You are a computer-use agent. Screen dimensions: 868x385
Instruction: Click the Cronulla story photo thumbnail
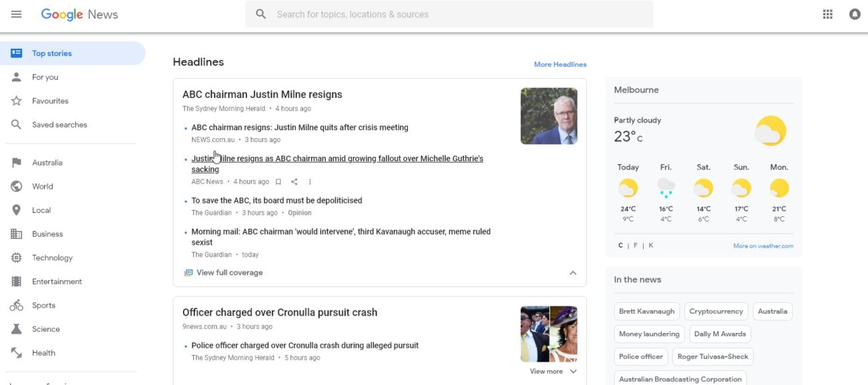tap(549, 334)
